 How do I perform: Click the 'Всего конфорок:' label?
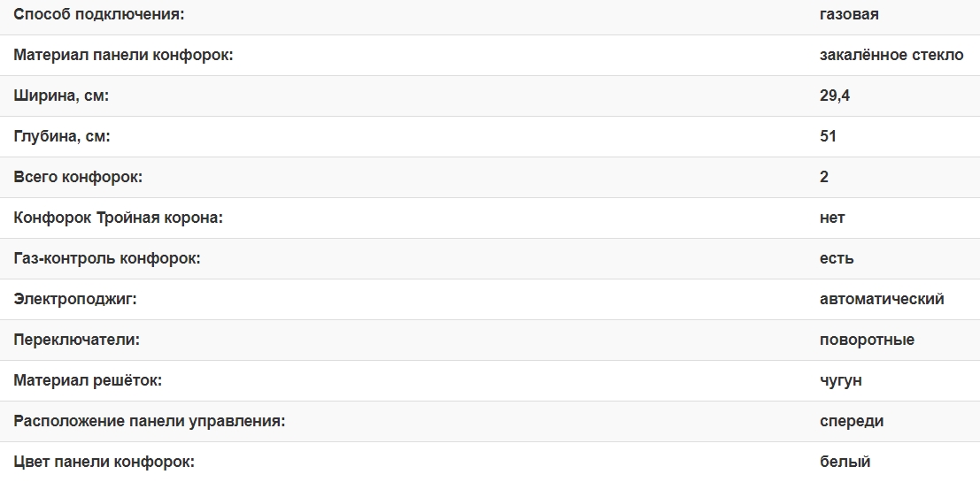click(x=78, y=177)
